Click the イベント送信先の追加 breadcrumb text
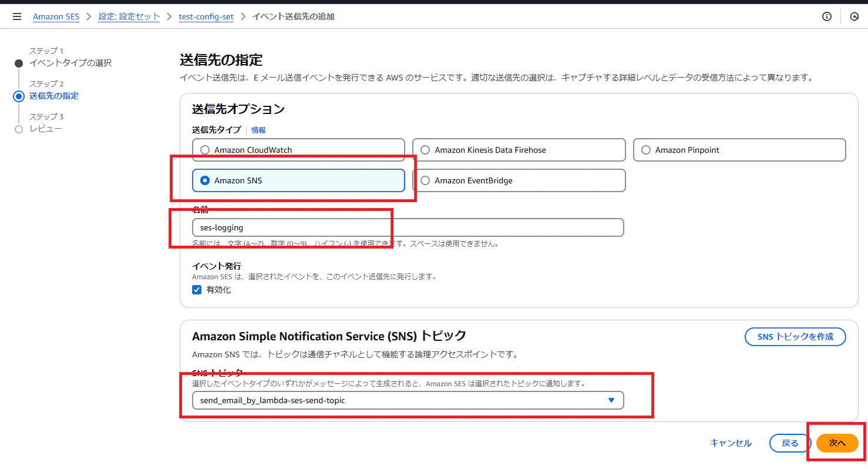 pos(293,16)
